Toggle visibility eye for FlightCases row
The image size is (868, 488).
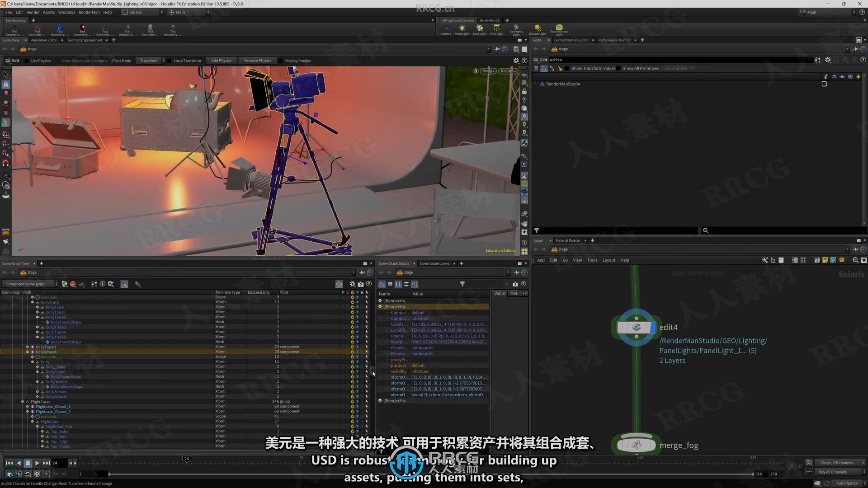(x=357, y=402)
